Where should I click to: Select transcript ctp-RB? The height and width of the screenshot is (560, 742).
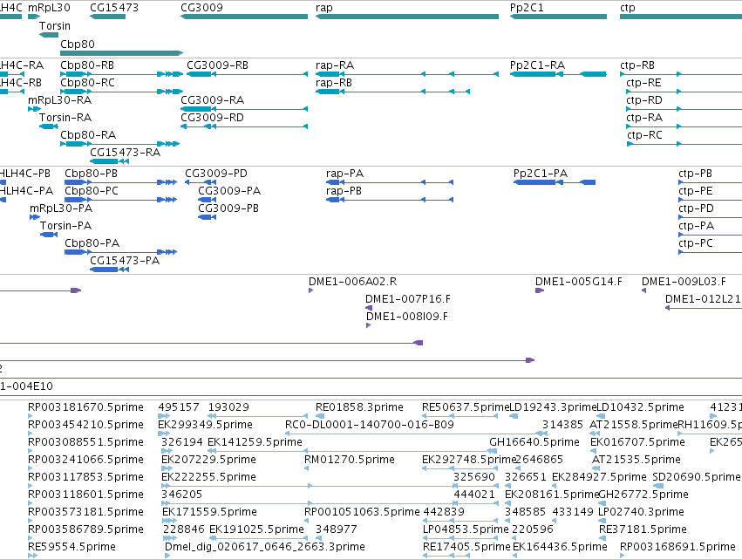(637, 65)
